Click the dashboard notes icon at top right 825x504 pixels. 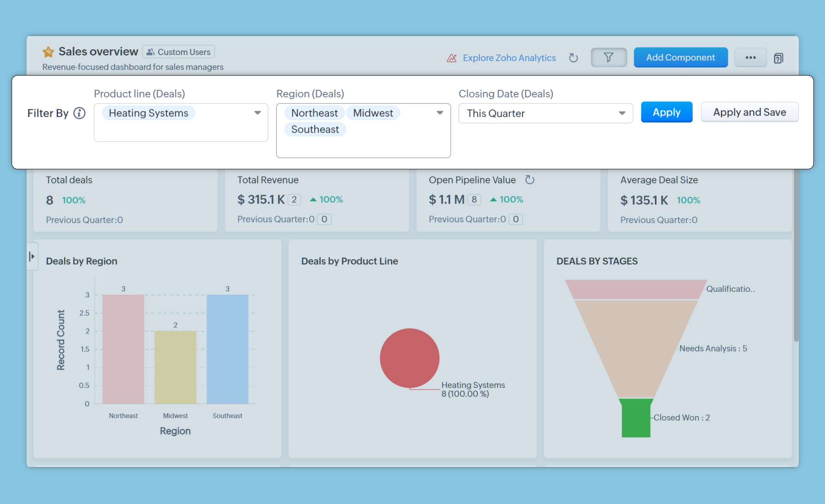coord(778,58)
